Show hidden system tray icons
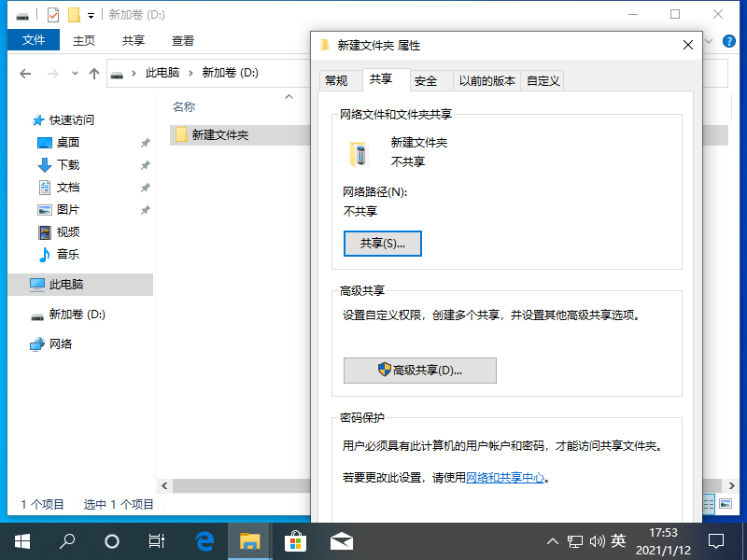Image resolution: width=747 pixels, height=560 pixels. 552,541
